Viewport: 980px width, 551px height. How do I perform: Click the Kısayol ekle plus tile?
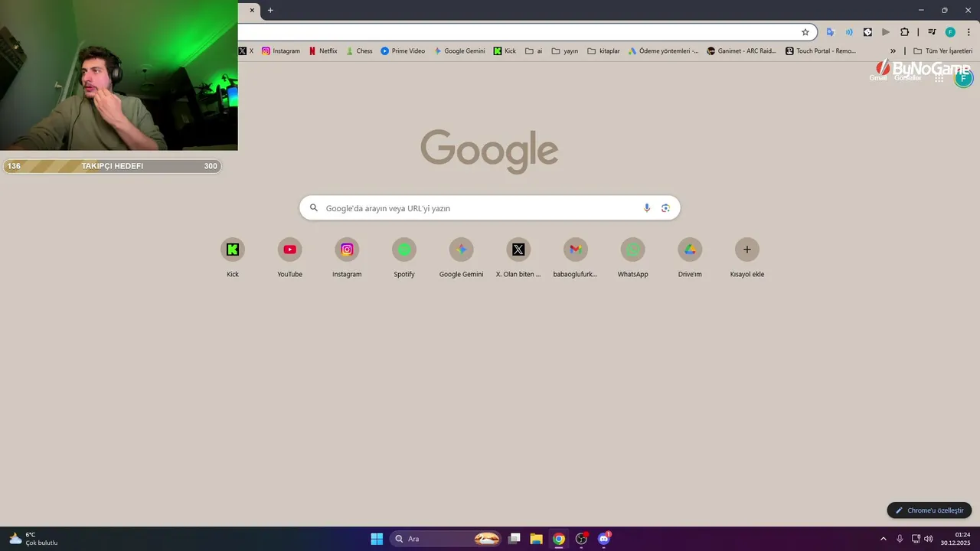(747, 249)
